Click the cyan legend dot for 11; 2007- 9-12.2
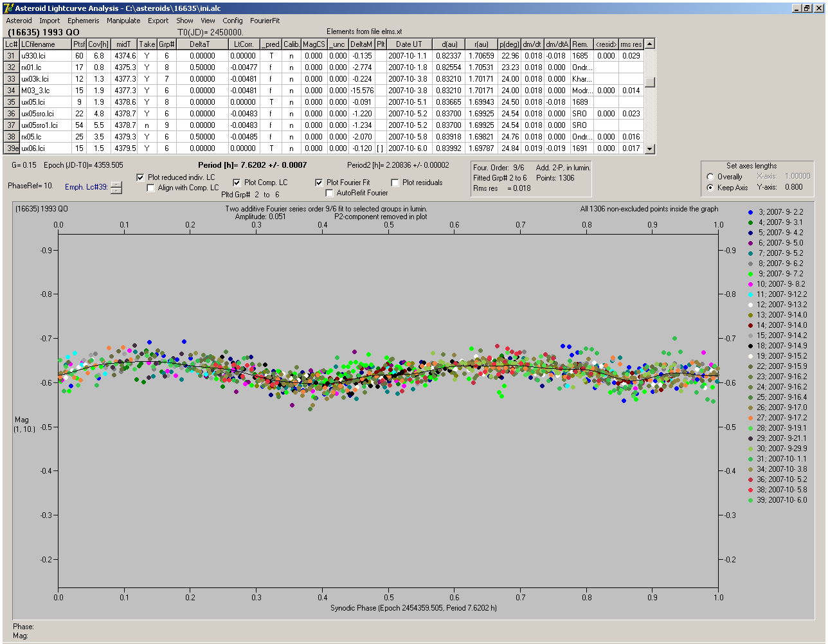The image size is (828, 644). [750, 294]
